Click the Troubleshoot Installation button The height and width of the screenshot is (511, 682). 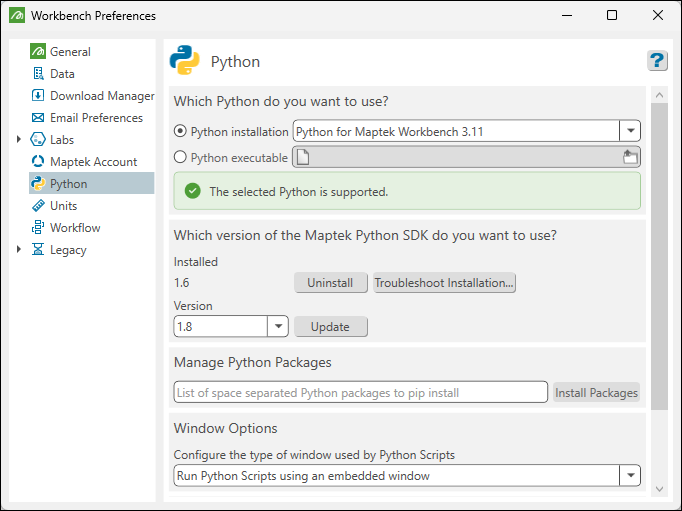point(444,283)
